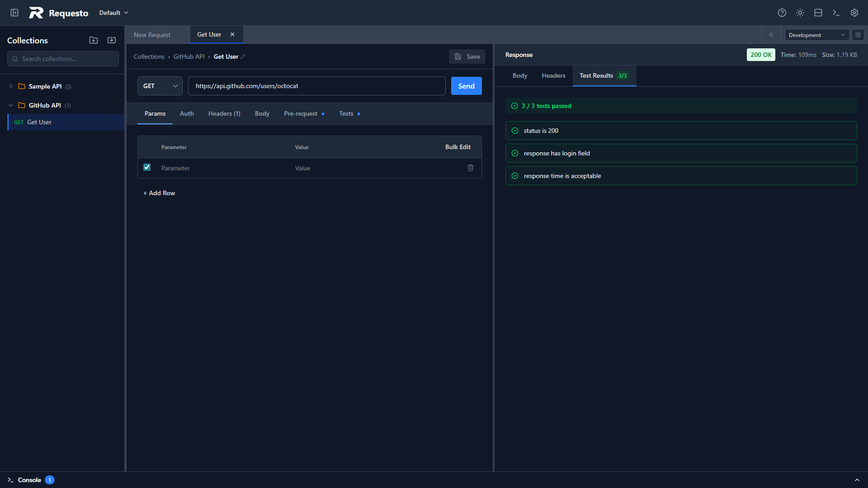Open the Auth tab
This screenshot has width=868, height=488.
point(187,113)
